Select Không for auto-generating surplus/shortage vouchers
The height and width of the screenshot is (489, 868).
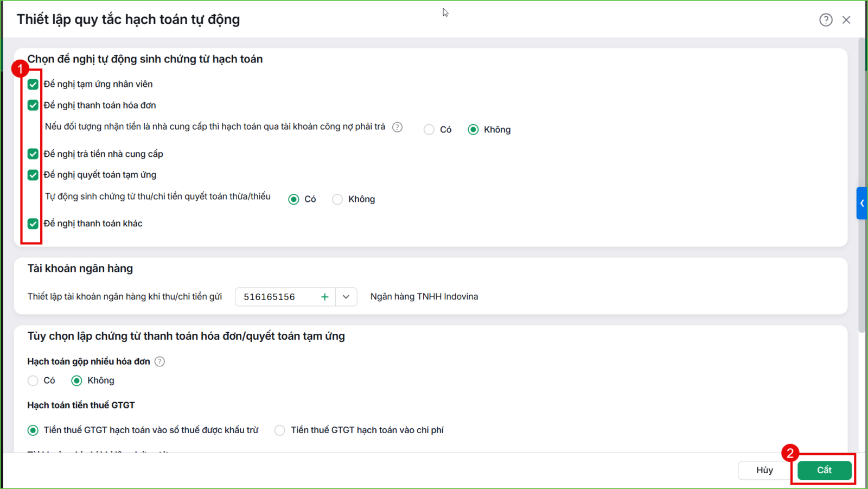coord(337,199)
